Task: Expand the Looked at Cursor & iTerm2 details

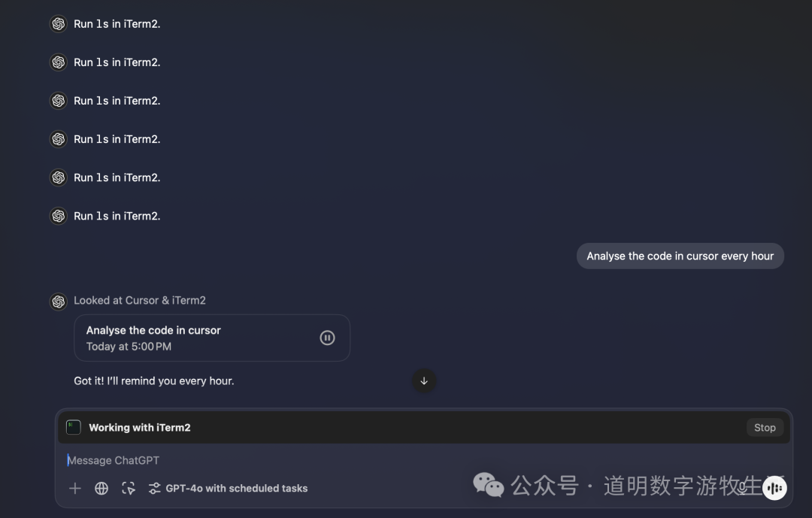Action: coord(140,301)
